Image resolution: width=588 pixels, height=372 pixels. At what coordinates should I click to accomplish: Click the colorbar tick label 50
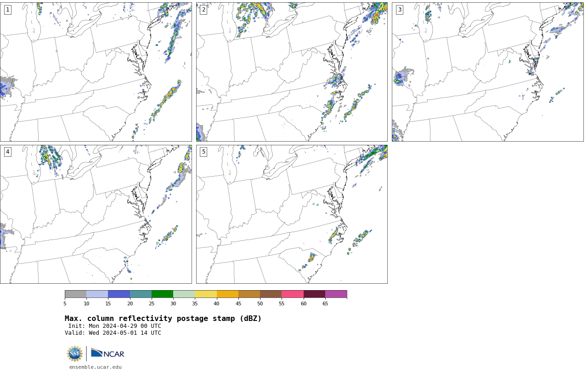point(260,303)
